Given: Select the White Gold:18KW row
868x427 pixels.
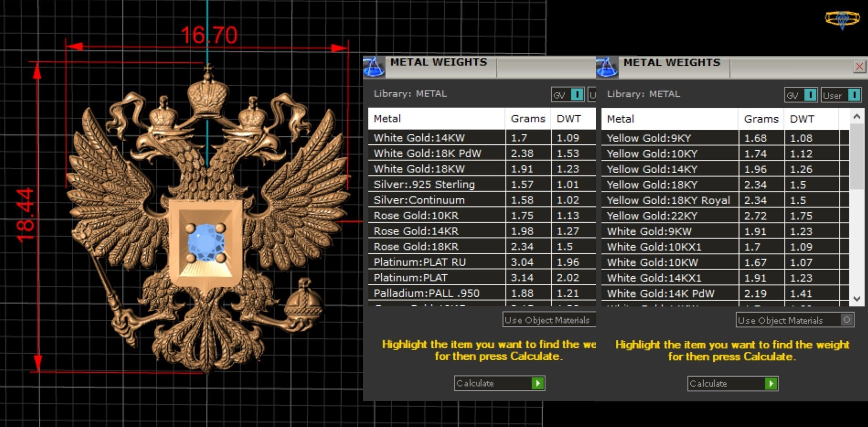Looking at the screenshot, I should pyautogui.click(x=482, y=169).
